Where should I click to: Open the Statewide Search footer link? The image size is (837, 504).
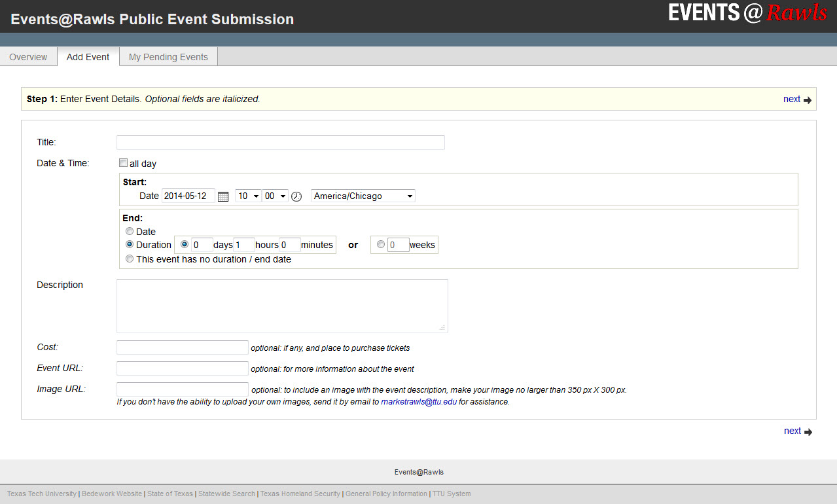pos(226,494)
